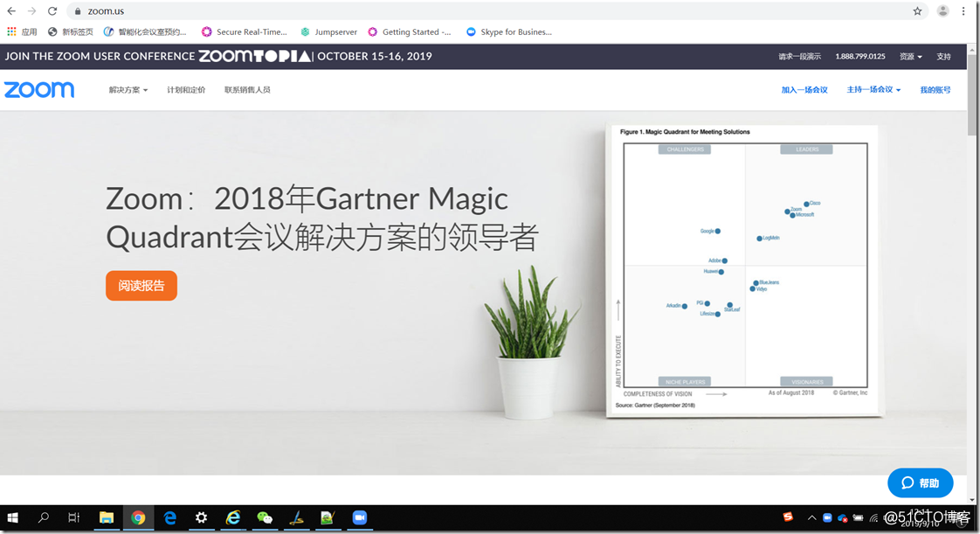Reload the zoom.us page
The height and width of the screenshot is (534, 980).
coord(52,11)
